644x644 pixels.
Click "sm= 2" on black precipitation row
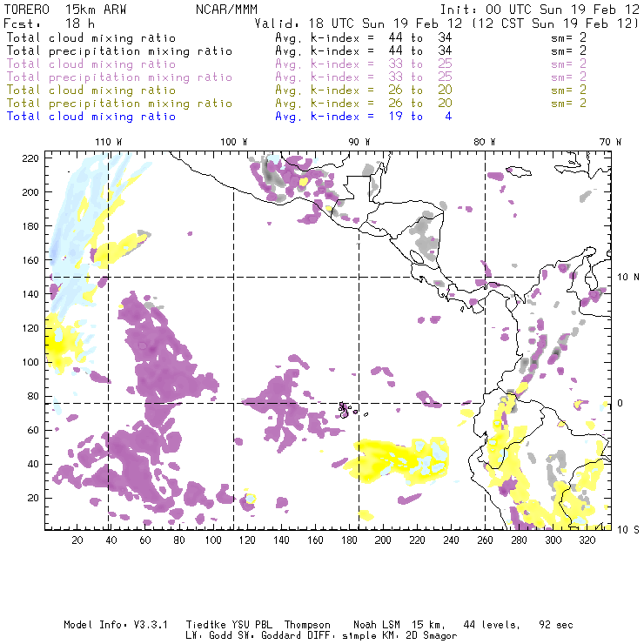[x=568, y=51]
